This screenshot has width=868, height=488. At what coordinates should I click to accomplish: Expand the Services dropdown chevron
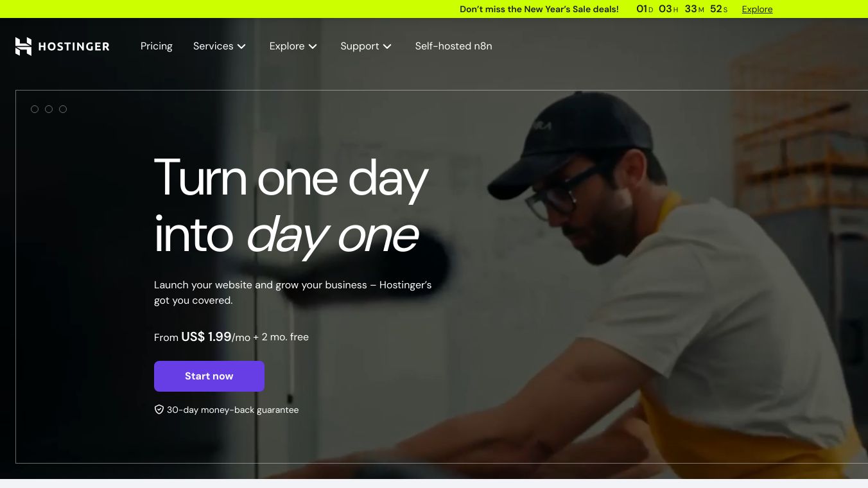(x=241, y=46)
